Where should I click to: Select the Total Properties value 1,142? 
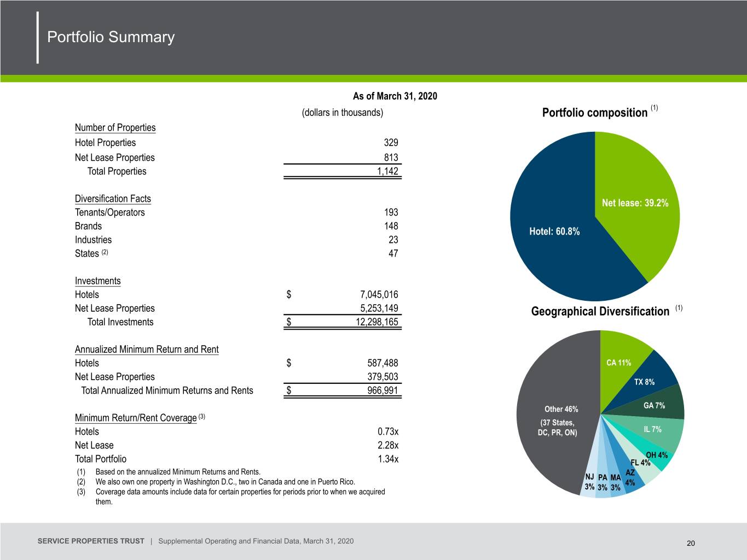click(387, 171)
